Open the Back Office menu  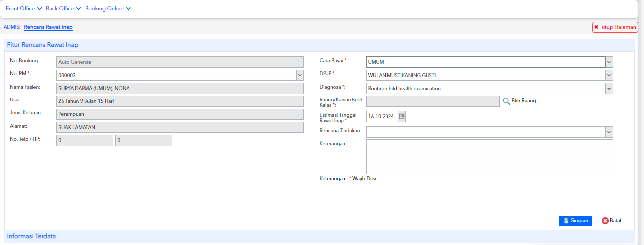(x=63, y=8)
